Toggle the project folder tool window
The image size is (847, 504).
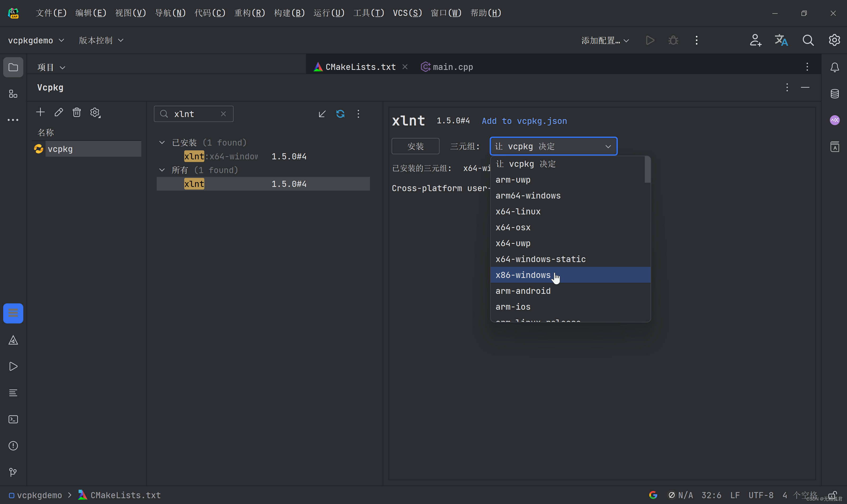[13, 67]
